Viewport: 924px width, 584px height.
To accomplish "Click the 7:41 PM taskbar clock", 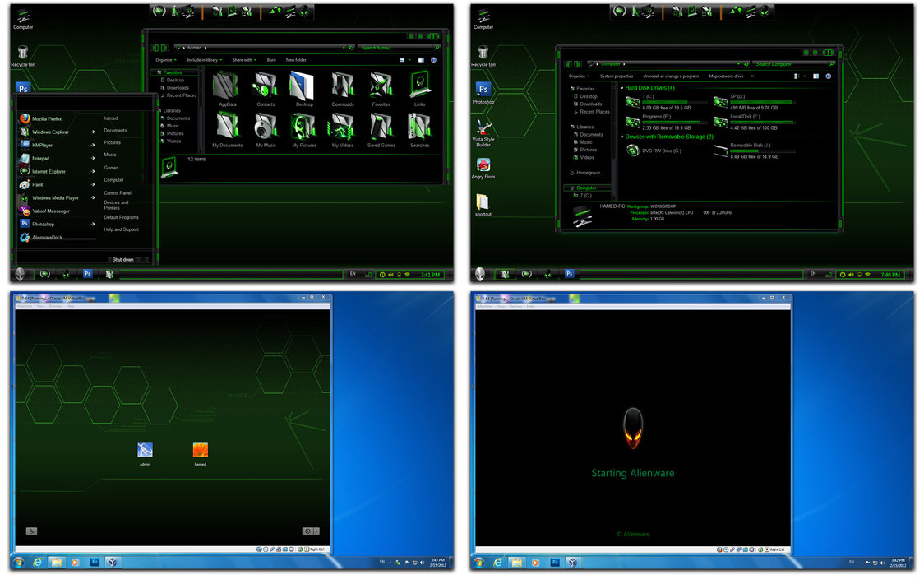I will click(x=430, y=275).
